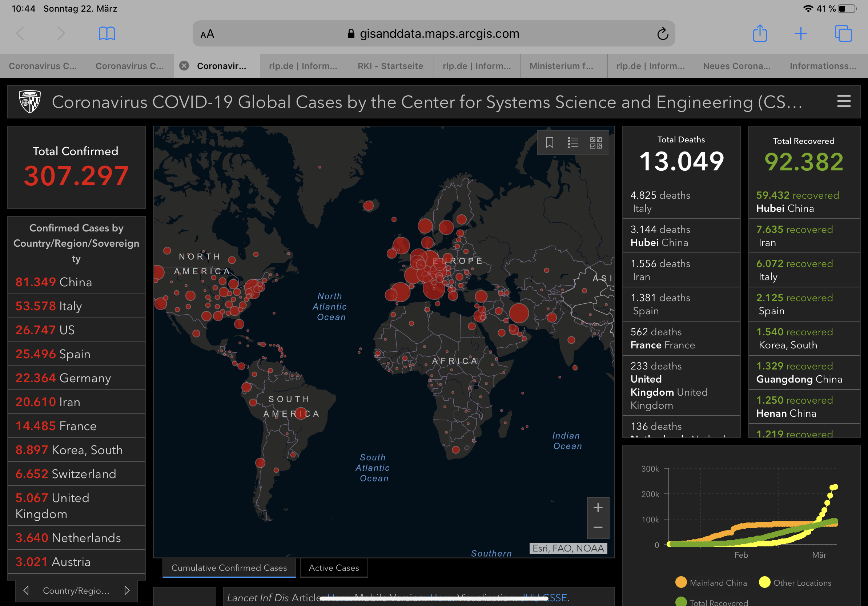868x606 pixels.
Task: Select 14.485 France in the list
Action: [76, 426]
